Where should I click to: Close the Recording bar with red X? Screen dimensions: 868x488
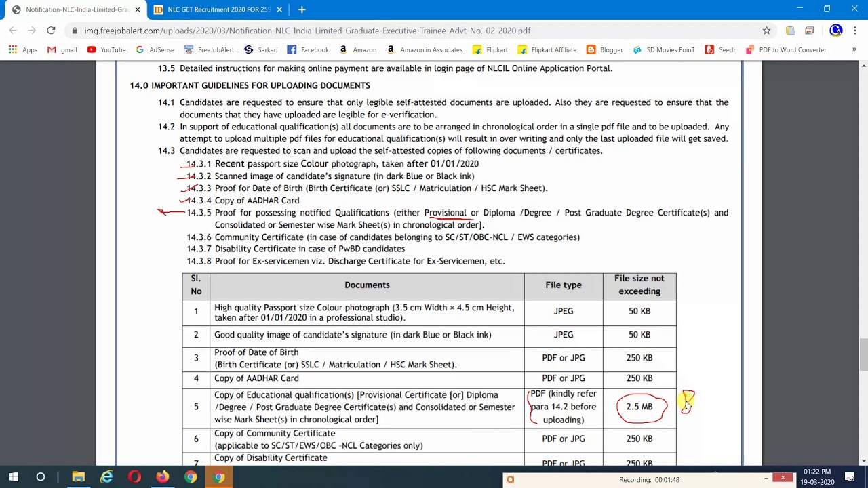[783, 478]
